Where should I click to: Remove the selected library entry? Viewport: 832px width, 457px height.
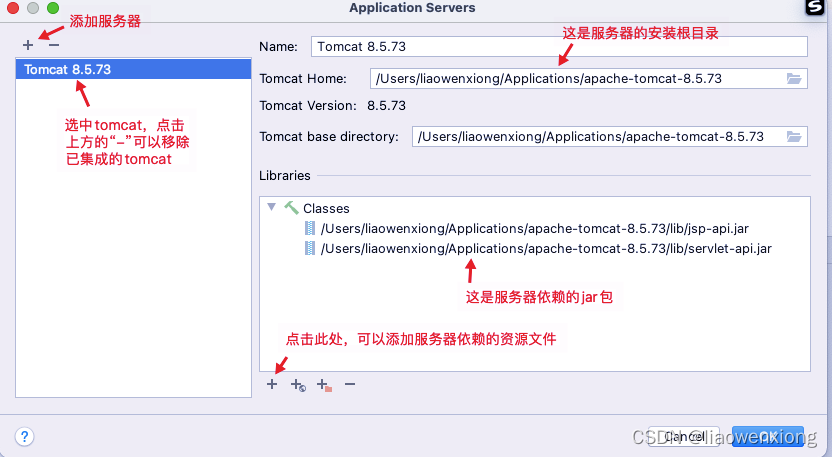[x=350, y=384]
